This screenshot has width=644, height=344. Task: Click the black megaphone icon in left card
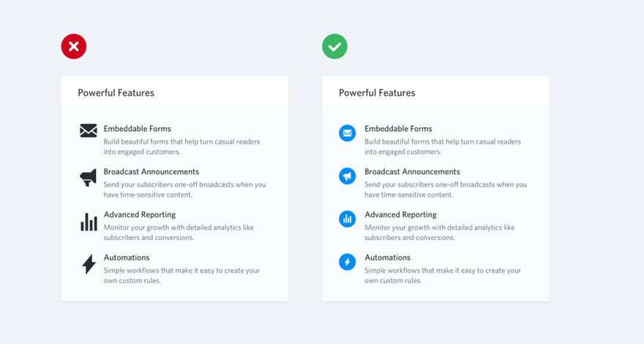click(x=89, y=178)
